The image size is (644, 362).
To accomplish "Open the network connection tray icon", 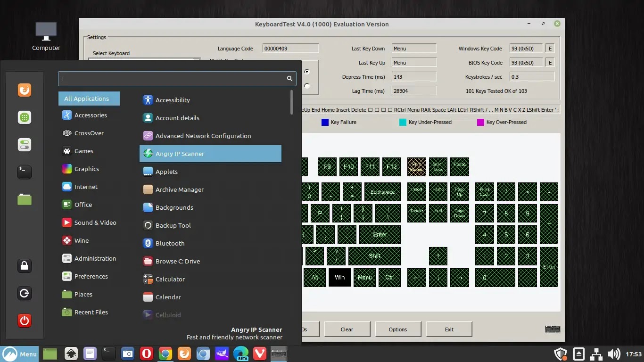I will 596,354.
